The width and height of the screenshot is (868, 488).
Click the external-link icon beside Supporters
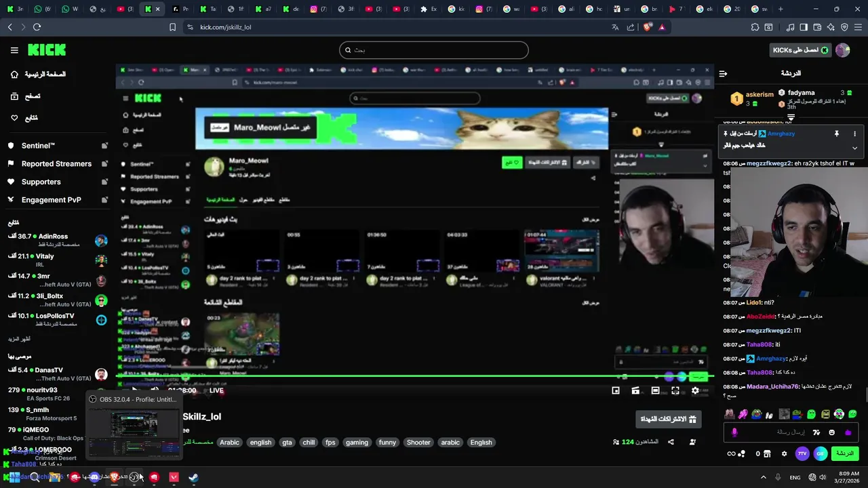(x=104, y=182)
